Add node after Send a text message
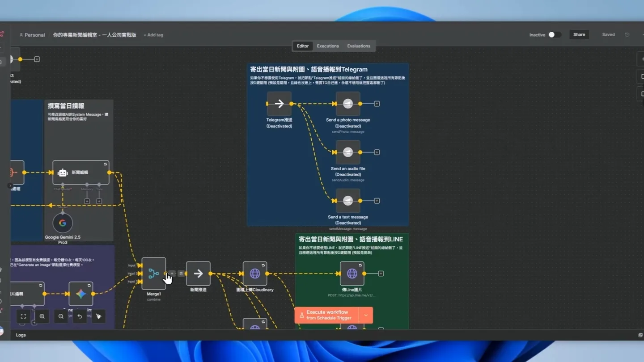Image resolution: width=644 pixels, height=362 pixels. 377,201
